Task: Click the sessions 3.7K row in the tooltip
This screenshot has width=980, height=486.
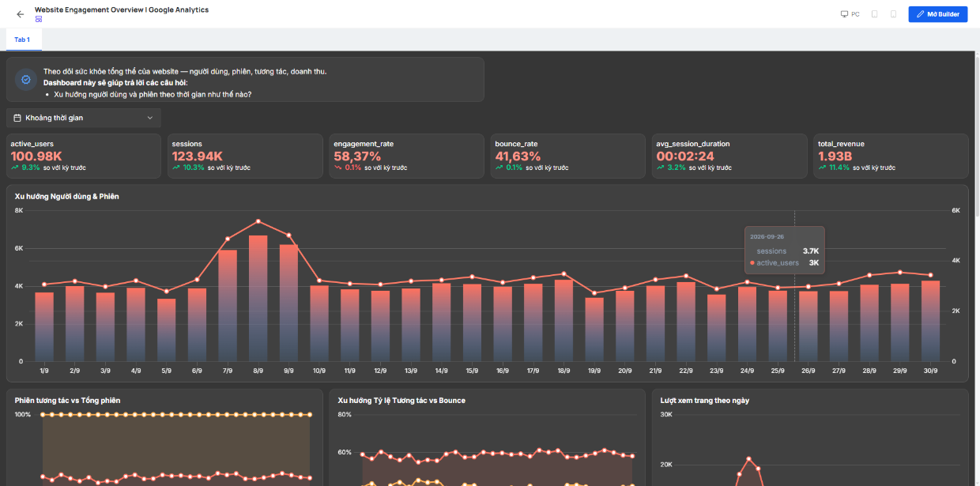Action: pos(784,251)
